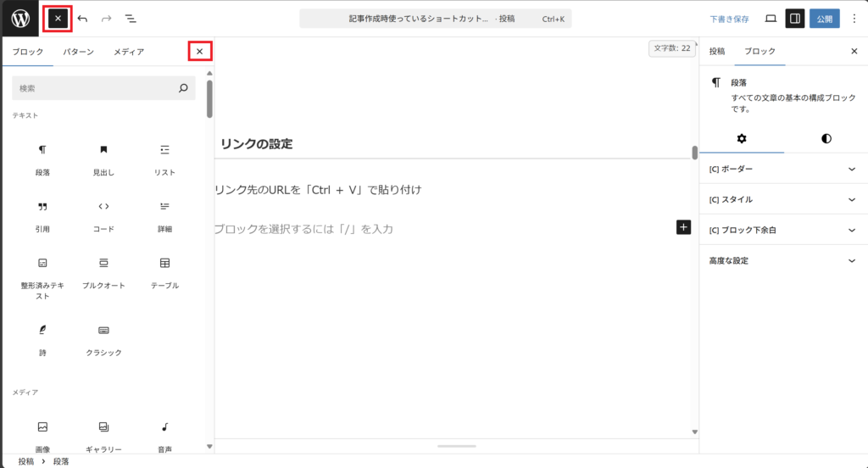Toggle the block inserter button
Viewport: 868px width, 468px height.
click(58, 18)
